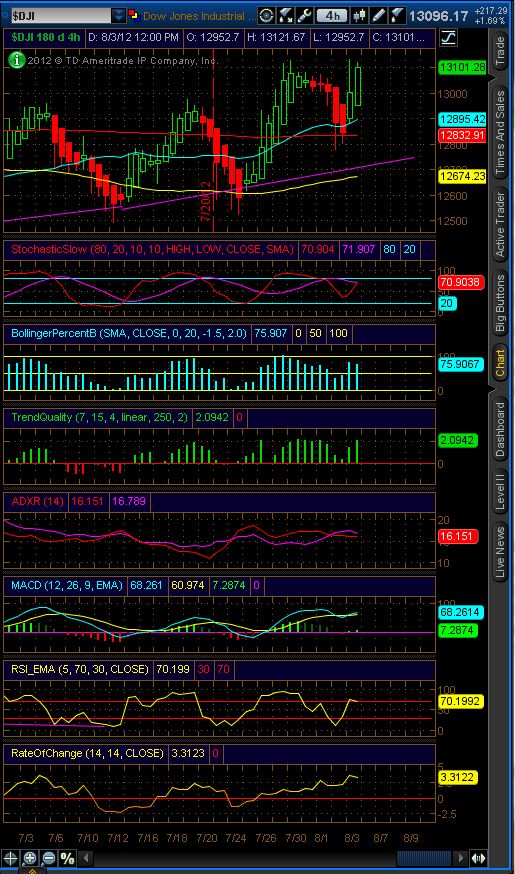This screenshot has height=874, width=515.
Task: Click the horizontal scrollbar thumb
Action: pyautogui.click(x=423, y=858)
